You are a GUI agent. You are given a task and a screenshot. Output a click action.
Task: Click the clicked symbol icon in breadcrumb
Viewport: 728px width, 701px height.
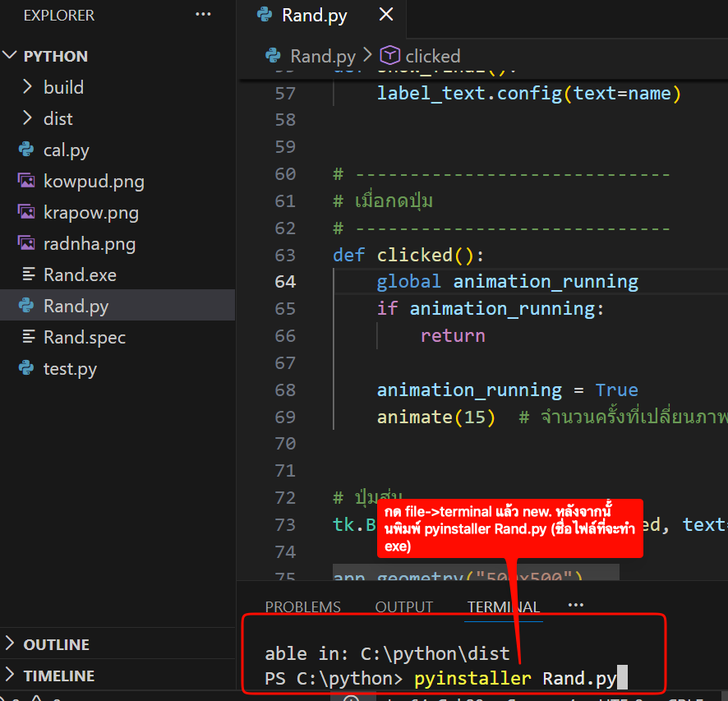coord(390,56)
